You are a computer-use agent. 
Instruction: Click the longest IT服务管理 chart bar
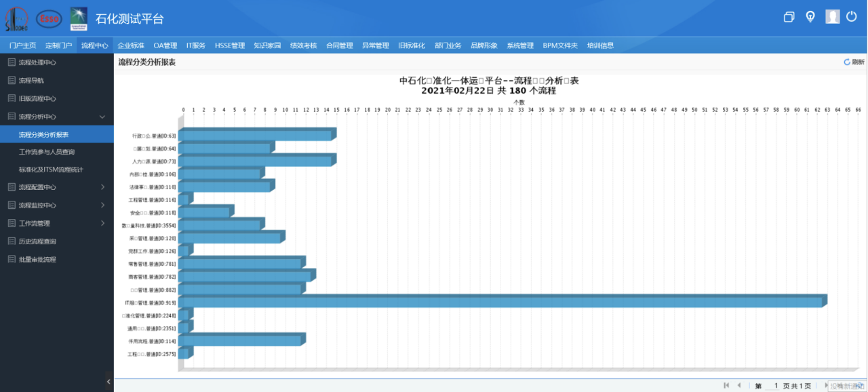pyautogui.click(x=502, y=301)
